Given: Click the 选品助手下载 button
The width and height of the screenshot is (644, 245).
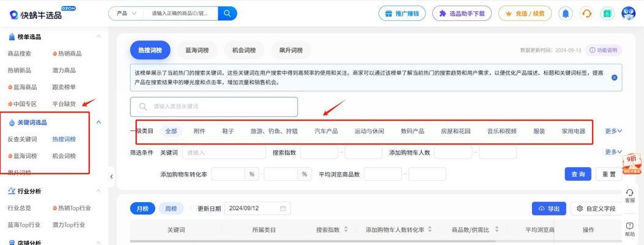Looking at the screenshot, I should (x=462, y=13).
